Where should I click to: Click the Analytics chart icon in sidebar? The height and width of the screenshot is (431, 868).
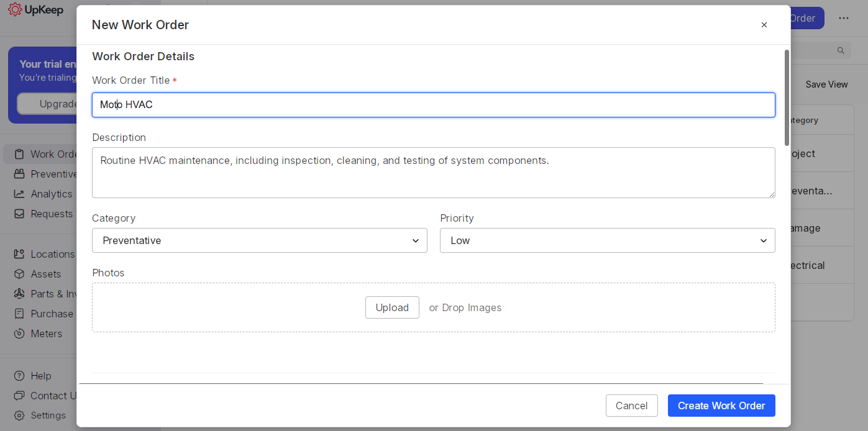coord(19,194)
